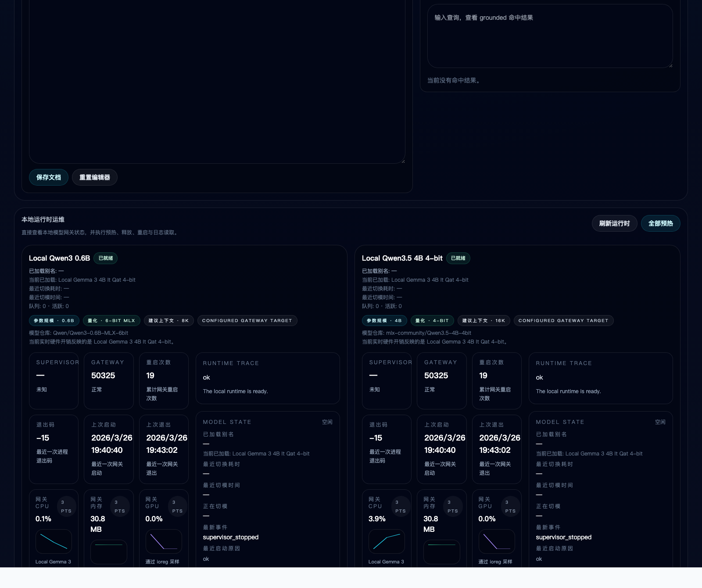The width and height of the screenshot is (702, 588).
Task: Click supervisor_stopped event in Qwen3 0.6B card
Action: (x=231, y=537)
